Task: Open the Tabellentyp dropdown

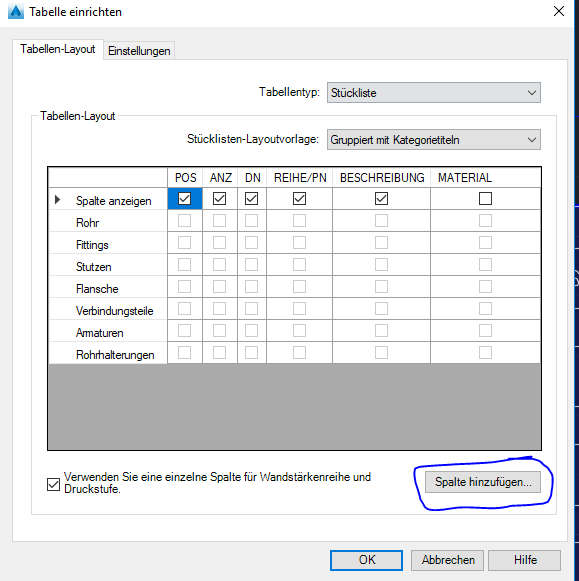Action: tap(433, 92)
